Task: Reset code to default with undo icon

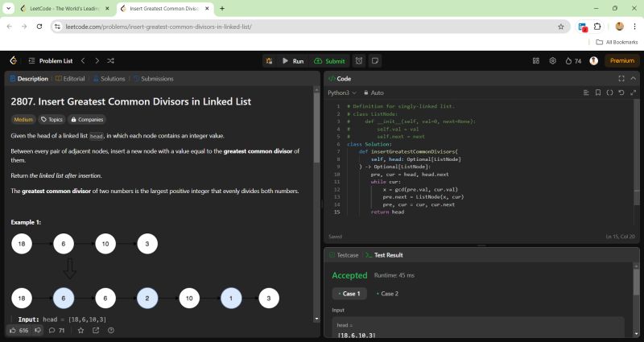Action: pyautogui.click(x=621, y=93)
